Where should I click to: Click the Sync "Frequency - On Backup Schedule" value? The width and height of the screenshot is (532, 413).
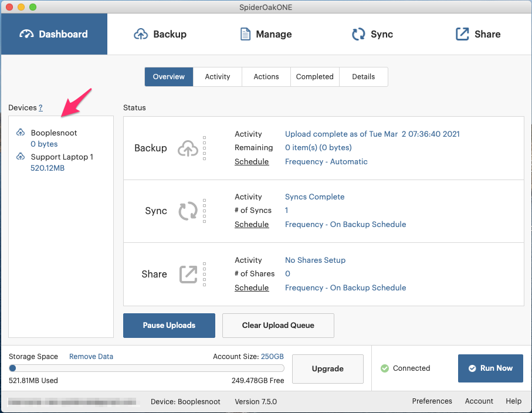coord(345,224)
